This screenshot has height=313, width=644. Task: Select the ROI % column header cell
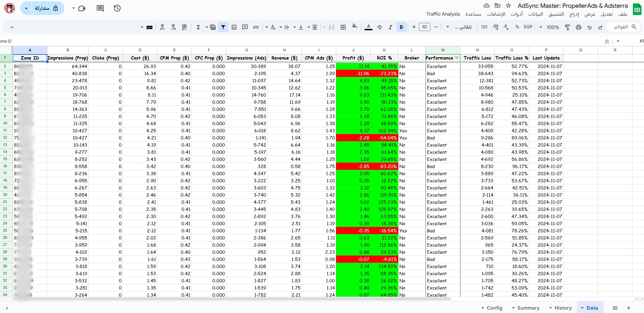tap(384, 58)
